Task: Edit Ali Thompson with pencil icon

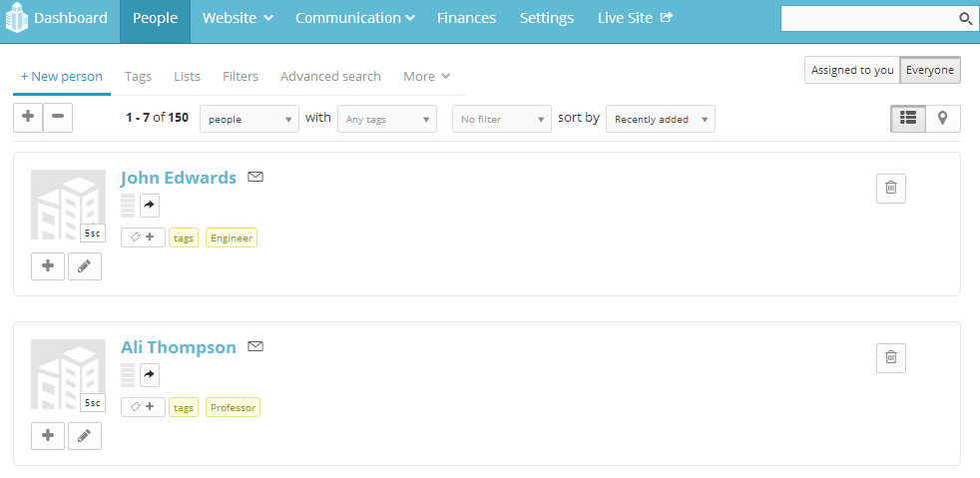Action: (85, 436)
